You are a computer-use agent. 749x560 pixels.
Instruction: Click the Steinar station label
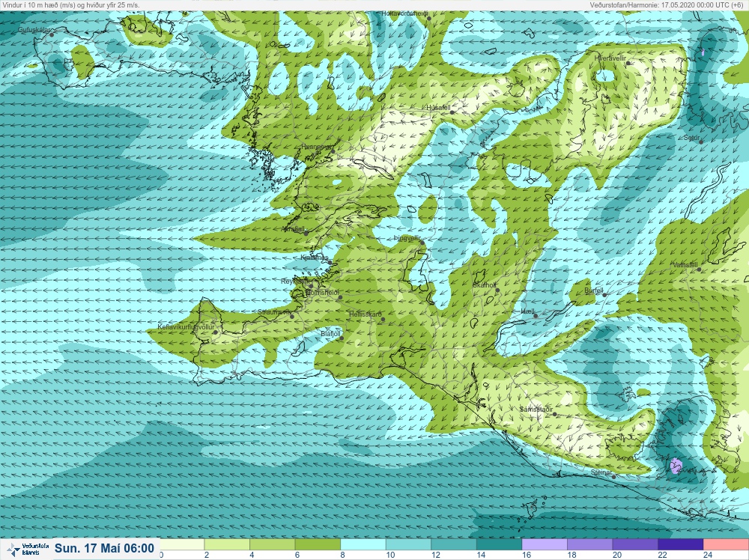point(601,472)
